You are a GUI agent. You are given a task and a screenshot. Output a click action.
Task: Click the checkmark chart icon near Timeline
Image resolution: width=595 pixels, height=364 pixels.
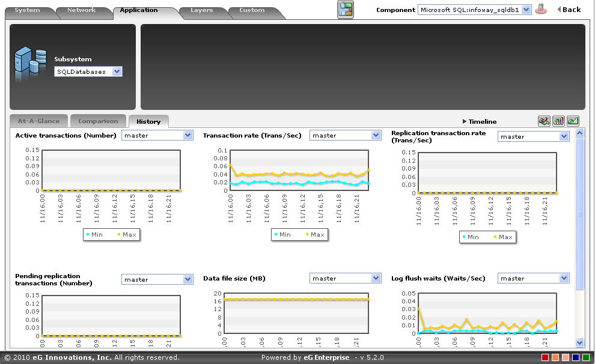click(x=544, y=121)
